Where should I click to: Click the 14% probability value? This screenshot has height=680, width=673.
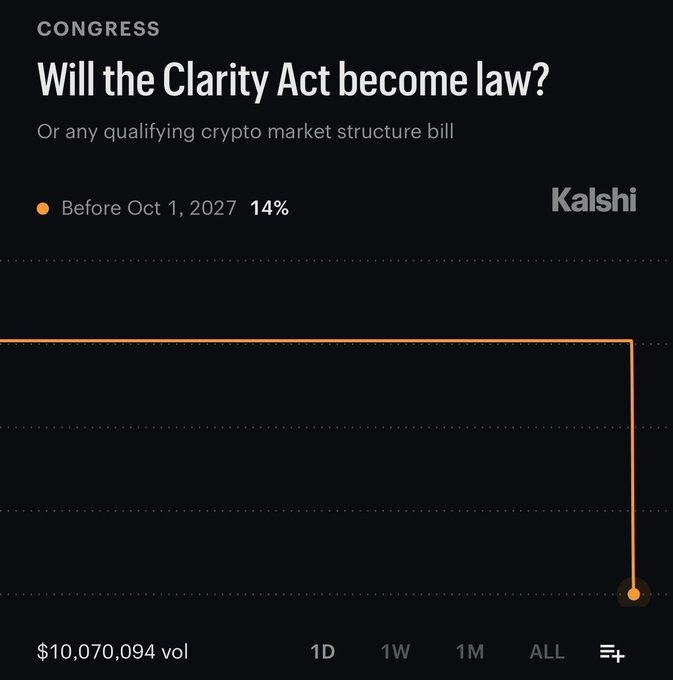(x=269, y=208)
